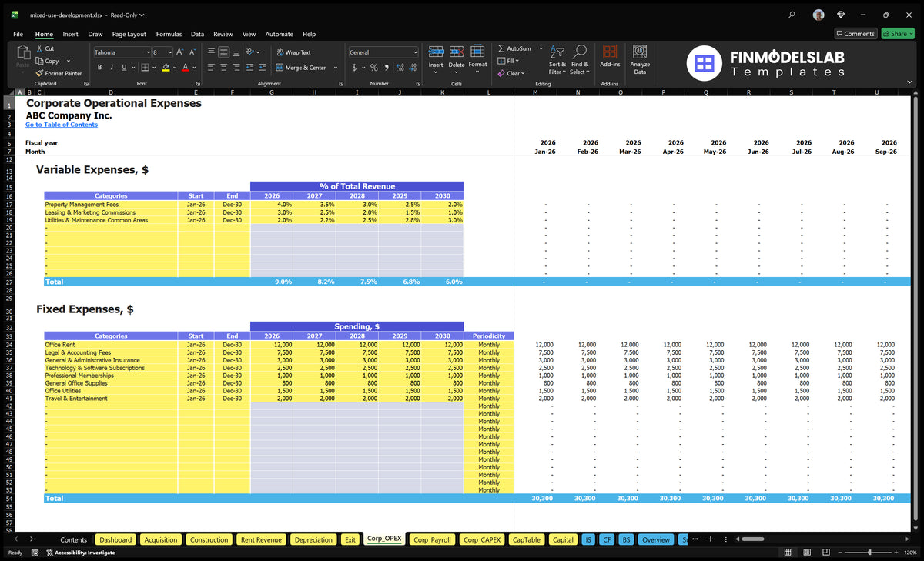Open the AutoSum dropdown arrow
Screen dimensions: 924x561
click(x=541, y=48)
